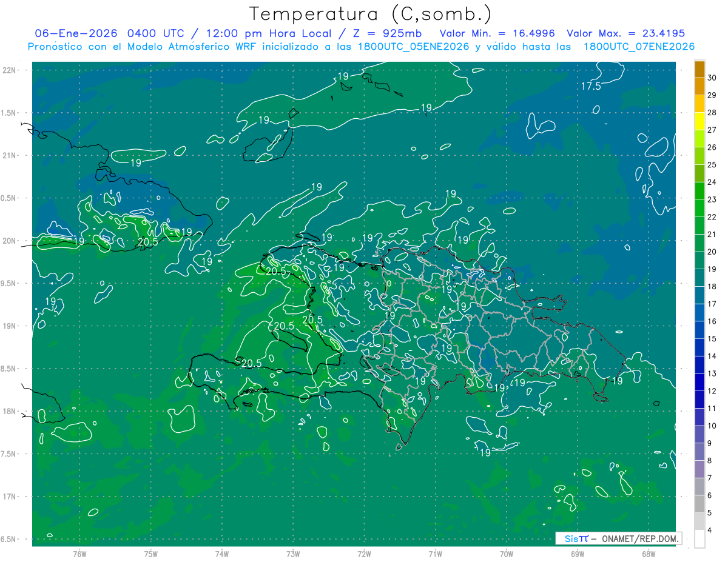Click 'Valor Min. = 16.4996' text
The height and width of the screenshot is (562, 728).
497,33
